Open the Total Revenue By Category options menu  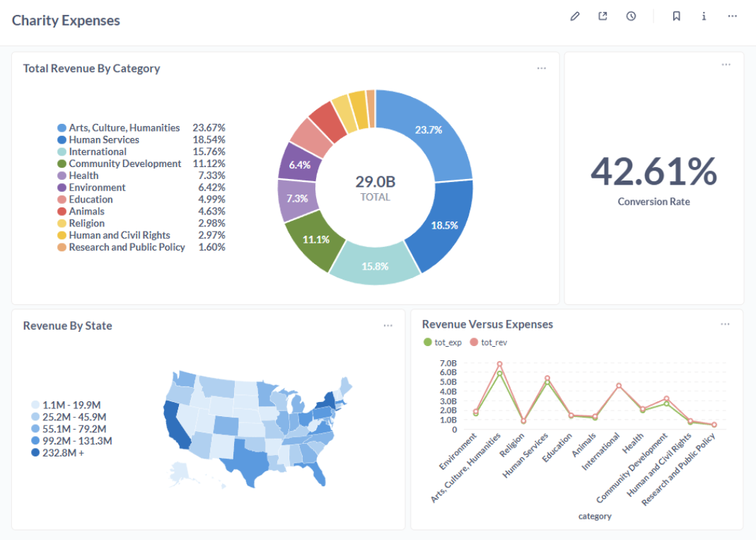click(x=542, y=68)
